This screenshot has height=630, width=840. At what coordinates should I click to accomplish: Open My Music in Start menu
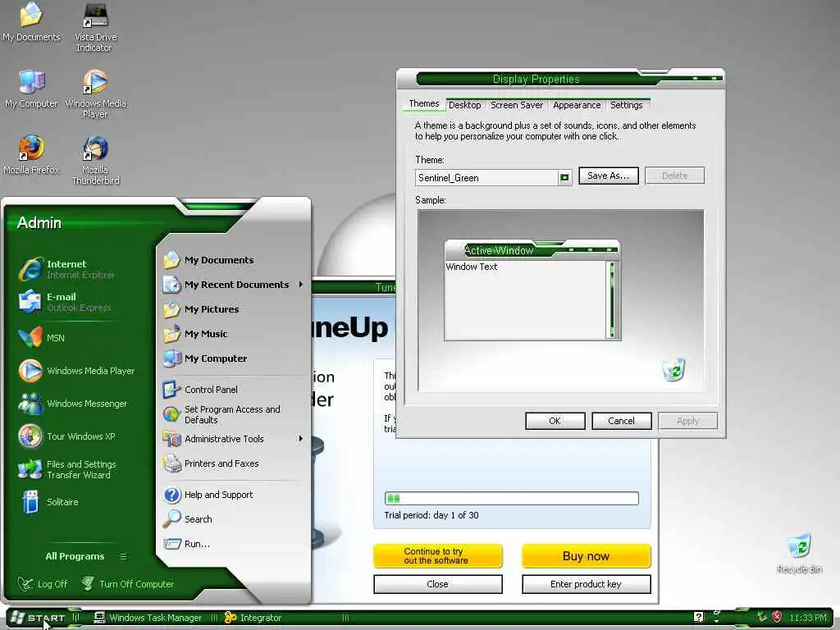pyautogui.click(x=195, y=334)
